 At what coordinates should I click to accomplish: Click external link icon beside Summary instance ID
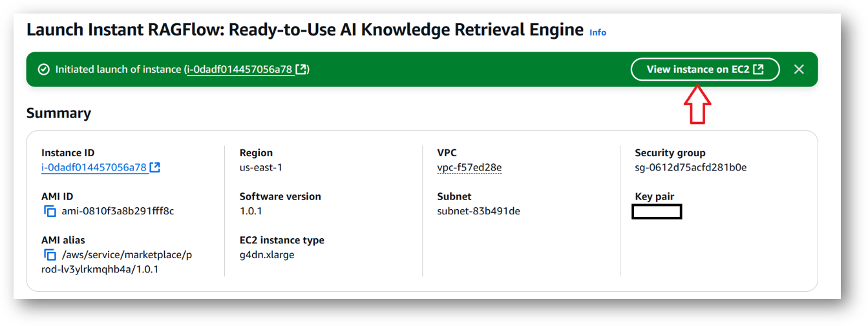pyautogui.click(x=154, y=167)
